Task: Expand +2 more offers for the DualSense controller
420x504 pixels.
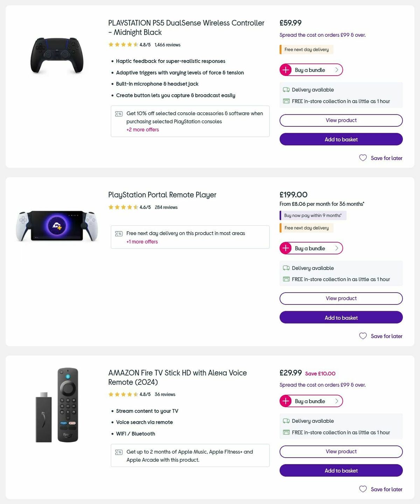Action: (x=142, y=129)
